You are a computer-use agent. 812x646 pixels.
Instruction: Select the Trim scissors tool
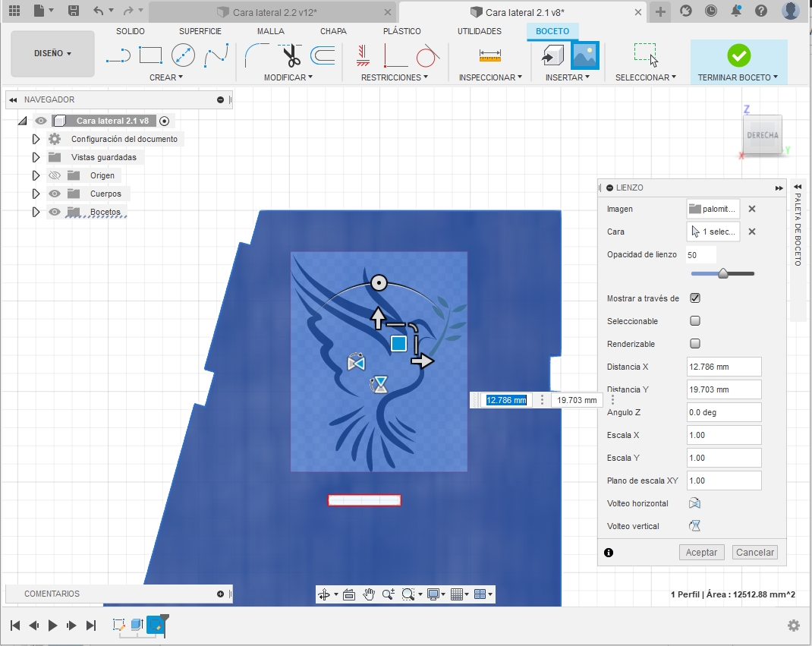coord(291,55)
